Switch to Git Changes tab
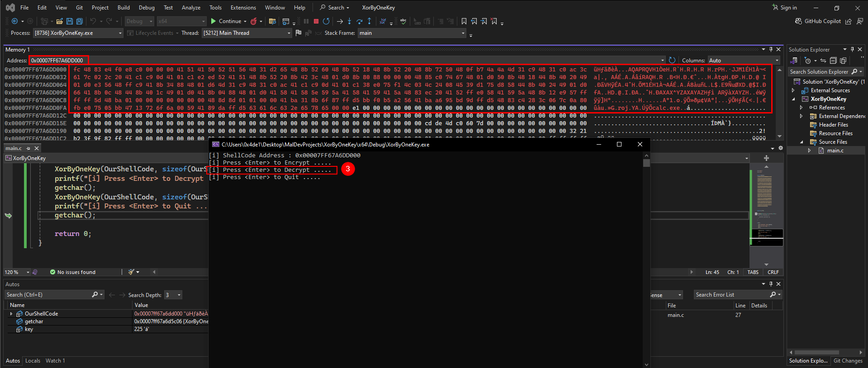This screenshot has height=368, width=868. (x=848, y=361)
